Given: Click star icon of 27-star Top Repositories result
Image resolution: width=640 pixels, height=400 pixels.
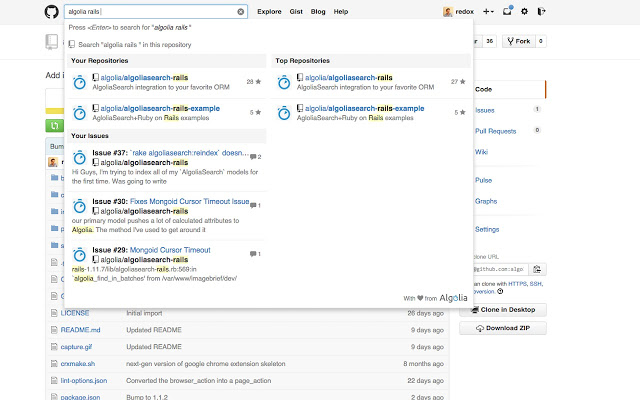Looking at the screenshot, I should click(462, 82).
